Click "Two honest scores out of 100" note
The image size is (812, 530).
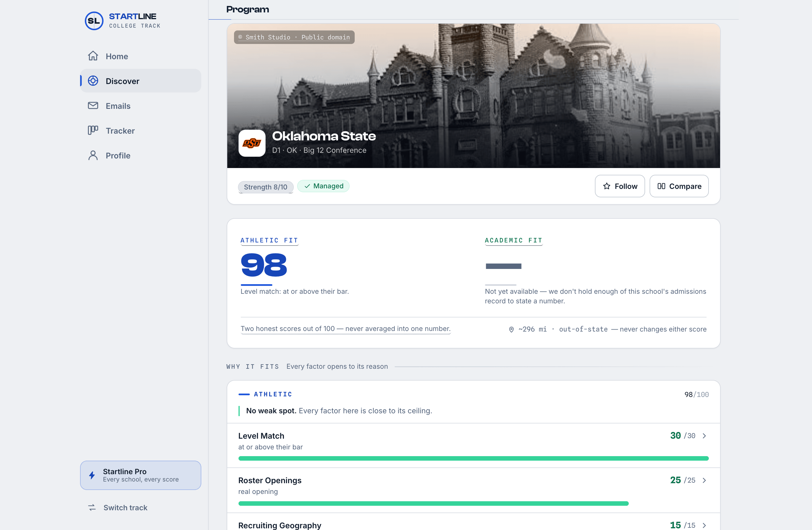(x=345, y=329)
